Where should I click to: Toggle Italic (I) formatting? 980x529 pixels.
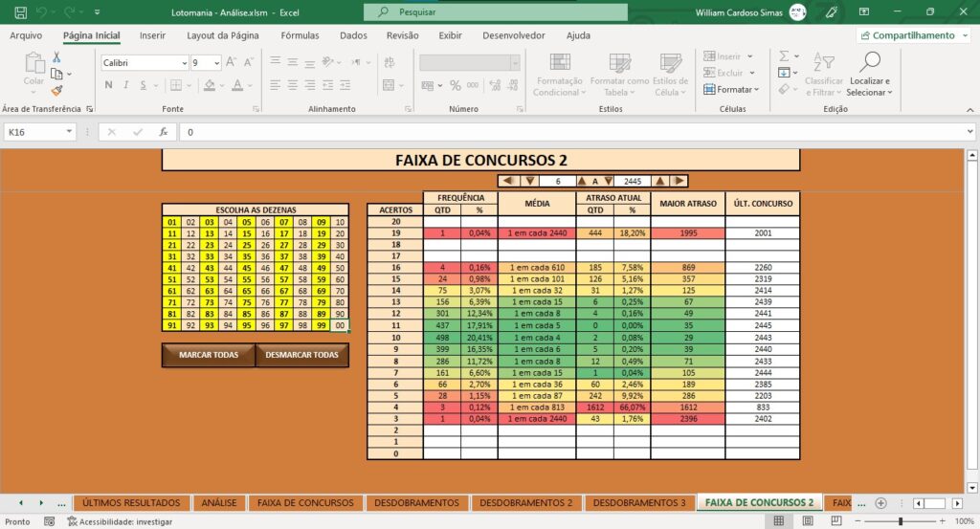[x=125, y=85]
